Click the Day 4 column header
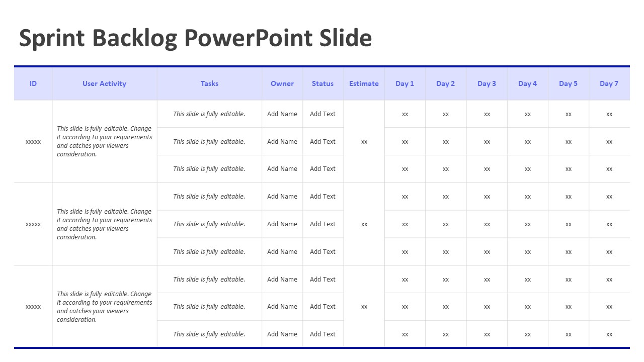Image resolution: width=644 pixels, height=362 pixels. [527, 84]
